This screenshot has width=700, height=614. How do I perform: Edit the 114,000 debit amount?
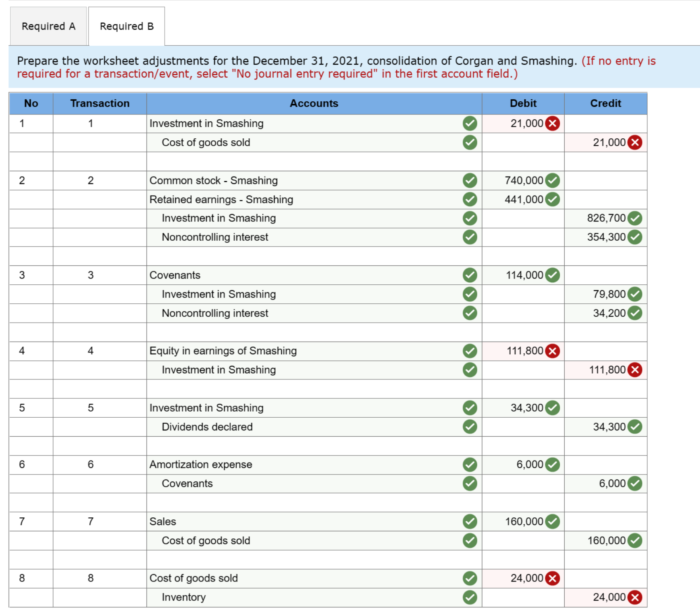pyautogui.click(x=523, y=275)
